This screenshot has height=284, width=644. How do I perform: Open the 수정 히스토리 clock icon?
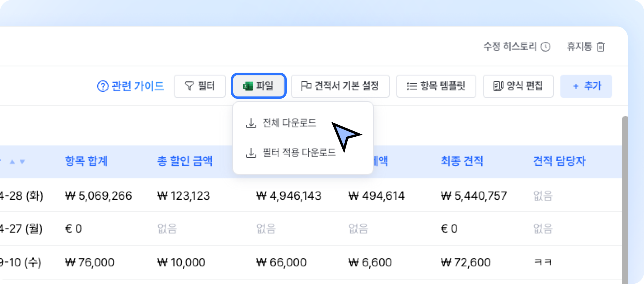[546, 47]
